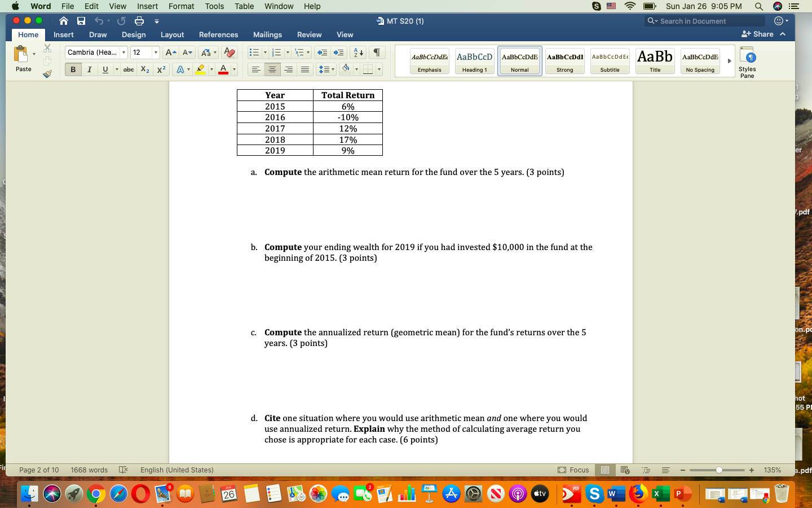Click the Print icon in Quick Access toolbar
Viewport: 812px width, 508px height.
click(x=139, y=21)
